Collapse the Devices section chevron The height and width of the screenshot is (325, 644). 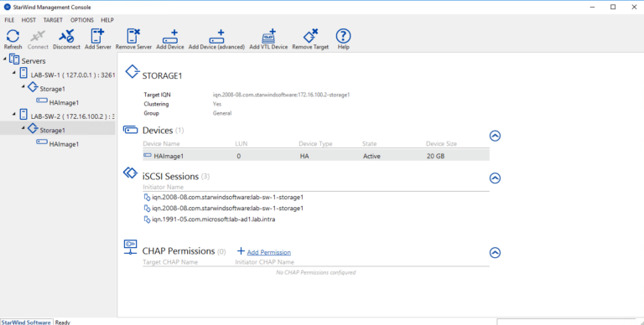495,136
